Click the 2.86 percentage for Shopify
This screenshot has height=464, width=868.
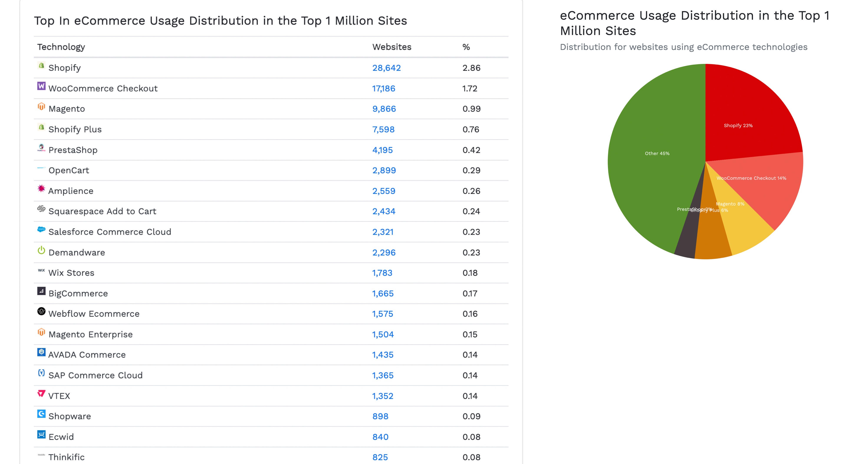pyautogui.click(x=471, y=68)
